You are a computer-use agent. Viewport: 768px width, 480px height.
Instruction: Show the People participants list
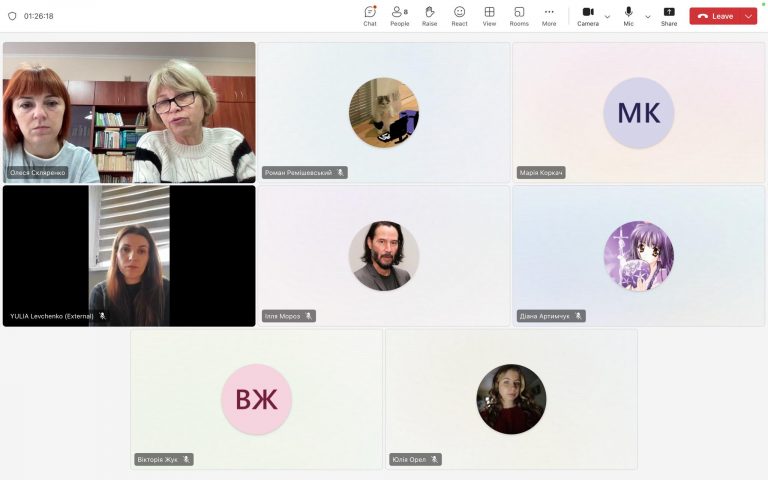[400, 16]
